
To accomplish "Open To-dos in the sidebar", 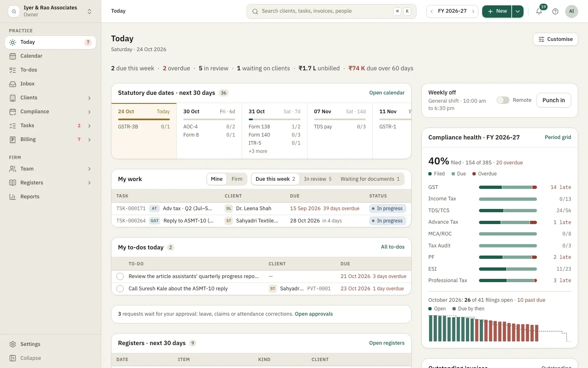I will pos(50,70).
